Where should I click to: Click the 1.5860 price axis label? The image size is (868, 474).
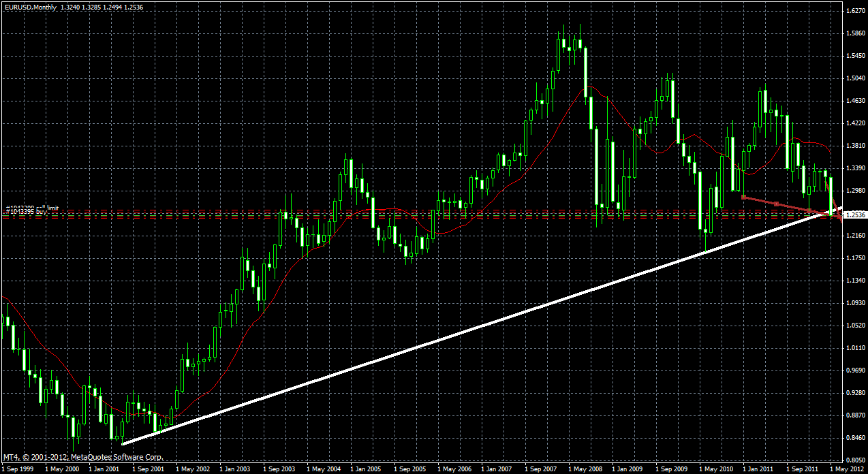pyautogui.click(x=856, y=33)
